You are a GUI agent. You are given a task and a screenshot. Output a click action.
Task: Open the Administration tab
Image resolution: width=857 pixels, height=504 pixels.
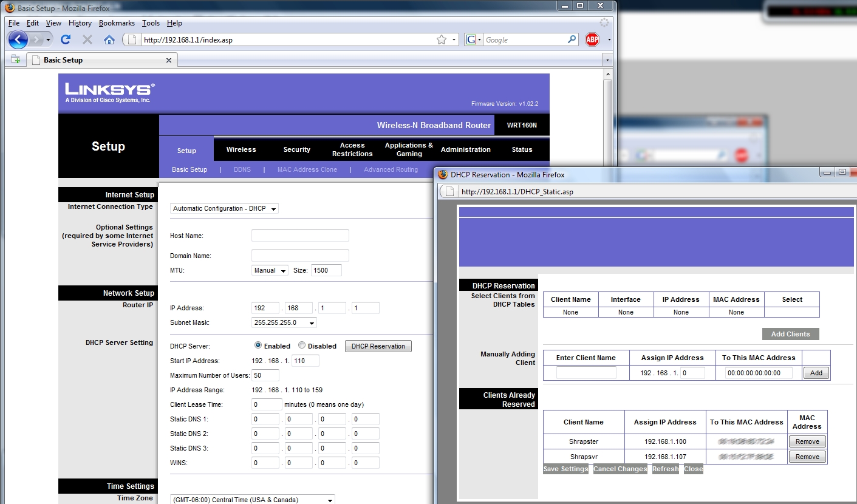tap(466, 149)
